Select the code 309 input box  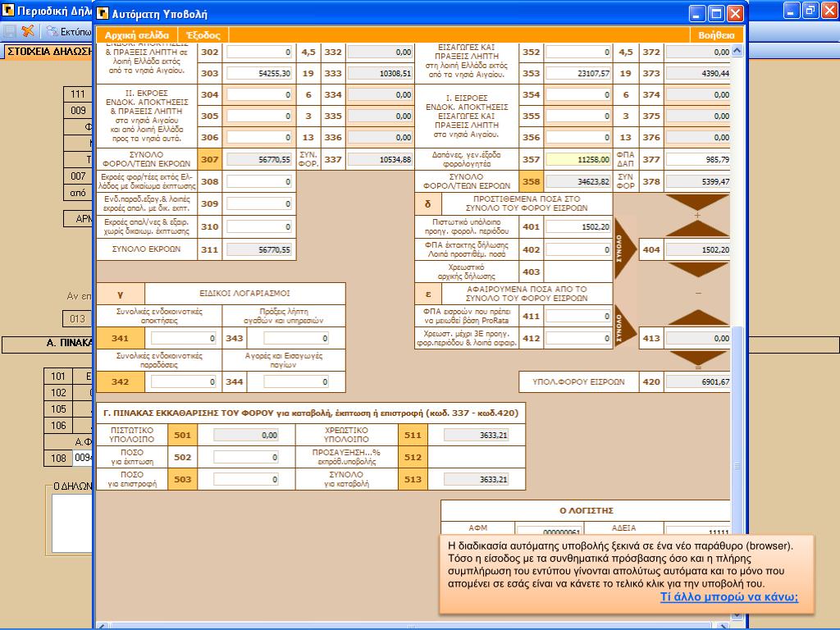click(259, 204)
